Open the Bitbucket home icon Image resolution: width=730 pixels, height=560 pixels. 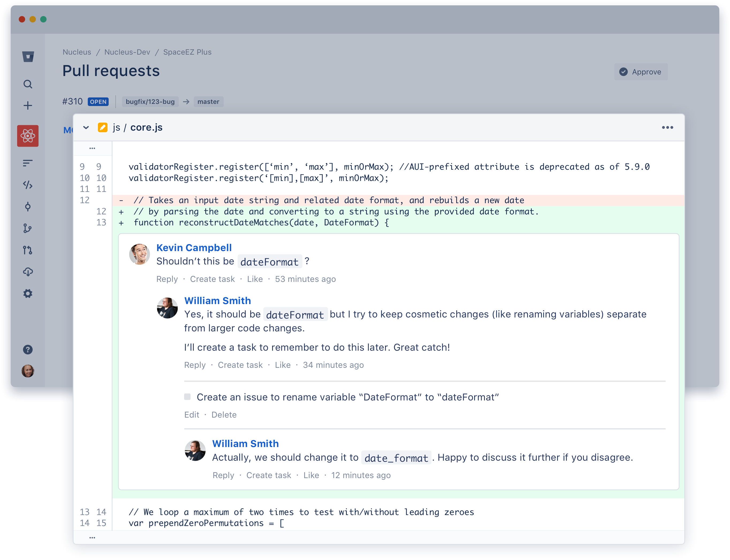(28, 57)
